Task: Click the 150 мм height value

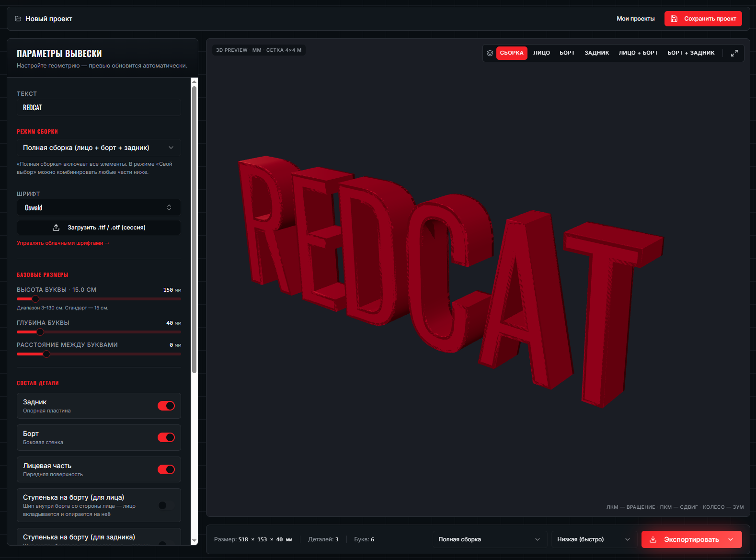Action: [x=172, y=290]
